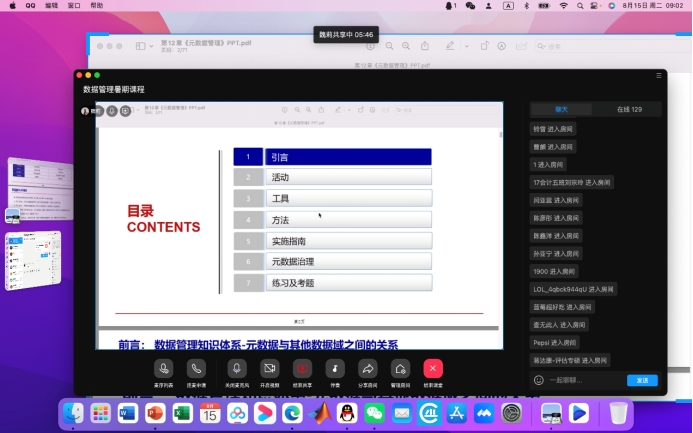Viewport: 693px width, 433px height.
Task: Launch WeChat from the Dock
Action: click(374, 412)
